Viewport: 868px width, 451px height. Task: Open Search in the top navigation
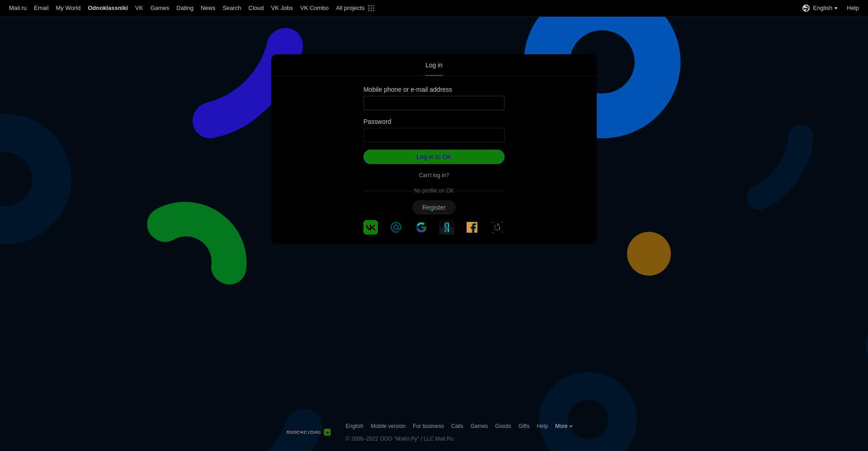click(x=232, y=8)
